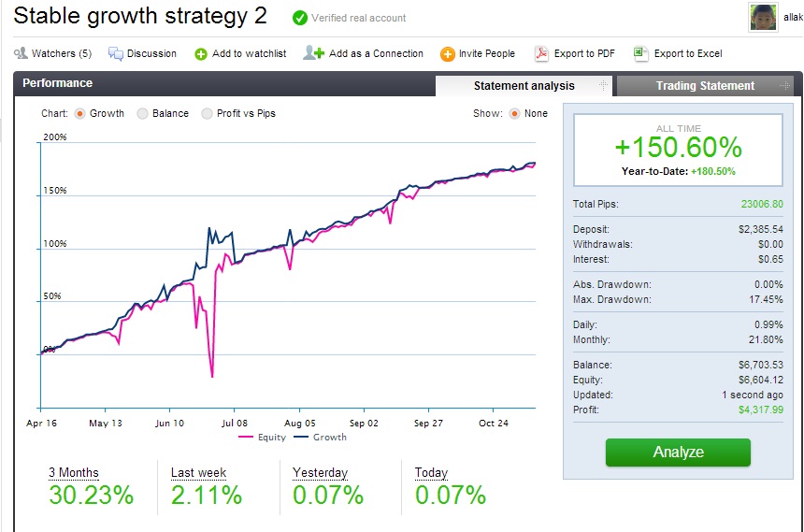Image resolution: width=804 pixels, height=532 pixels.
Task: Click the Watchers people icon
Action: [x=21, y=54]
